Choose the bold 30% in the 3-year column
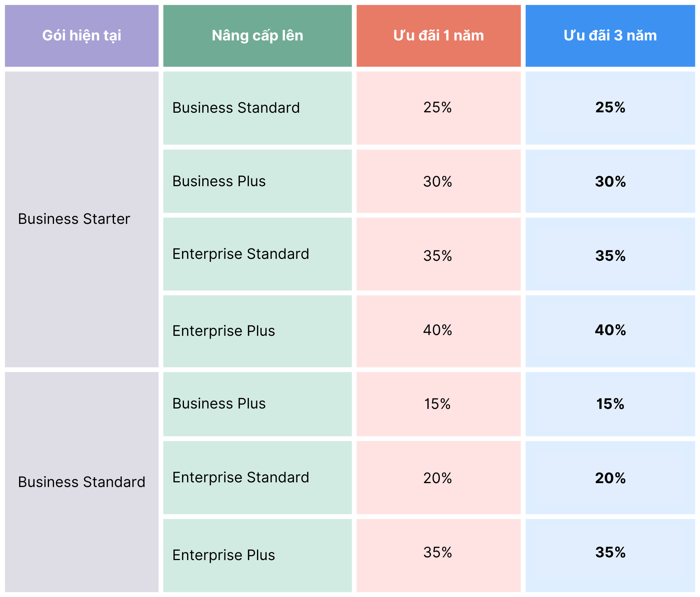This screenshot has width=700, height=597. coord(610,182)
